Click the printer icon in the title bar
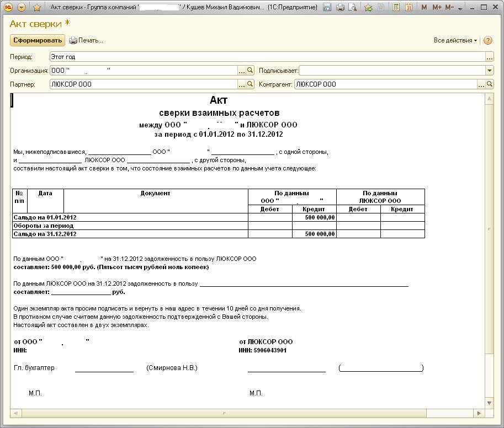Viewport: 504px width, 428px height. point(340,7)
